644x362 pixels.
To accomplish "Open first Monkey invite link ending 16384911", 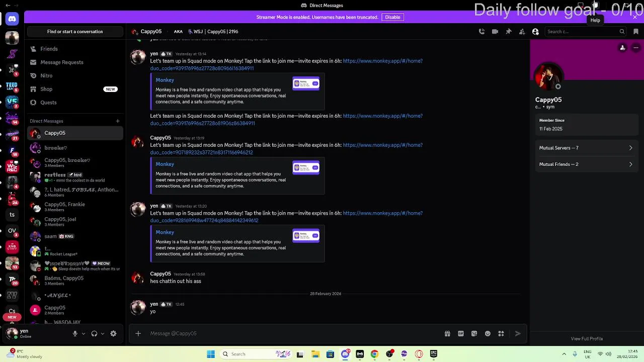I will click(x=286, y=64).
